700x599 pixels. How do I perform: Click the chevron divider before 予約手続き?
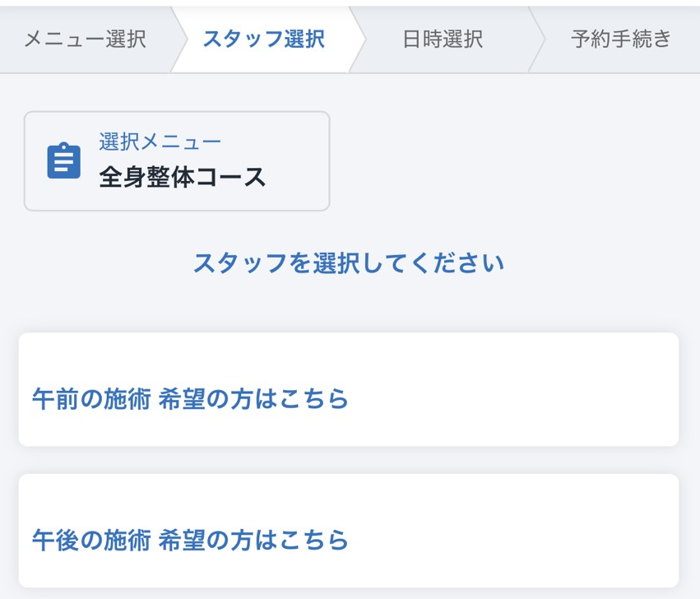[538, 39]
